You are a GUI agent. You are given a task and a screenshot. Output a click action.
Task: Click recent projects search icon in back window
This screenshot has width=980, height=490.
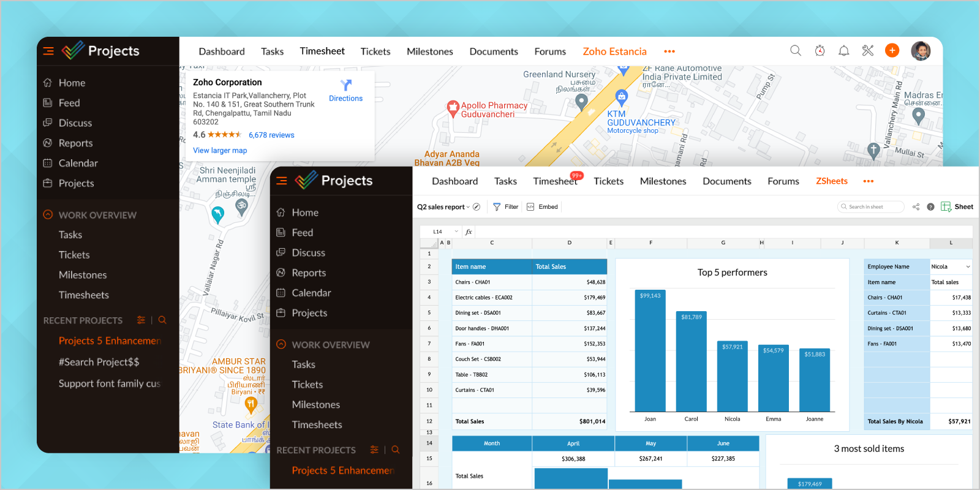click(x=162, y=320)
